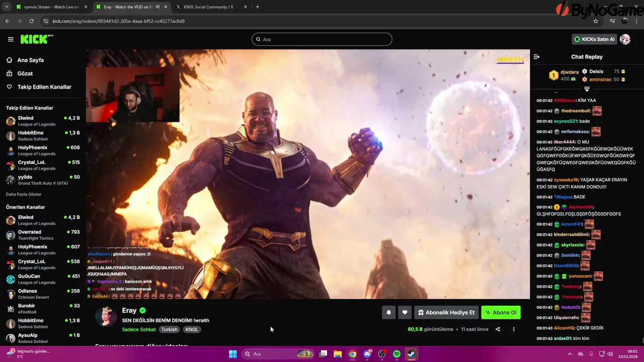Image resolution: width=644 pixels, height=362 pixels.
Task: Select the KNGL tag
Action: click(192, 329)
